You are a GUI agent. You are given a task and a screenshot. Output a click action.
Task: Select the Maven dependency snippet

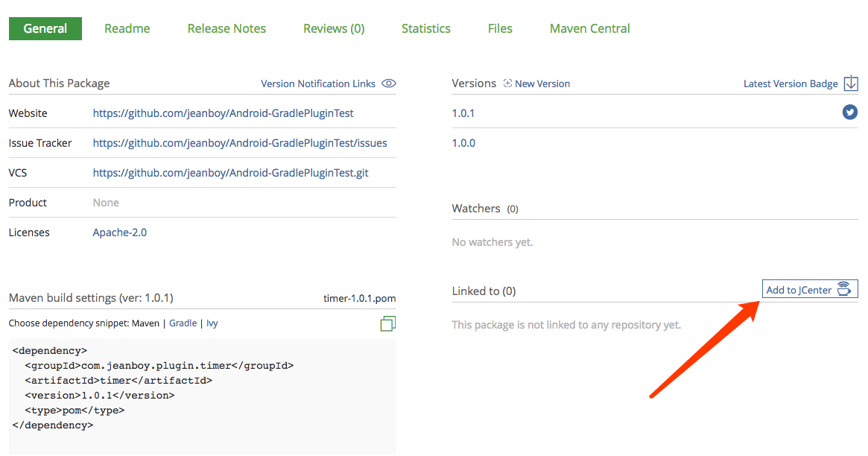click(x=145, y=323)
